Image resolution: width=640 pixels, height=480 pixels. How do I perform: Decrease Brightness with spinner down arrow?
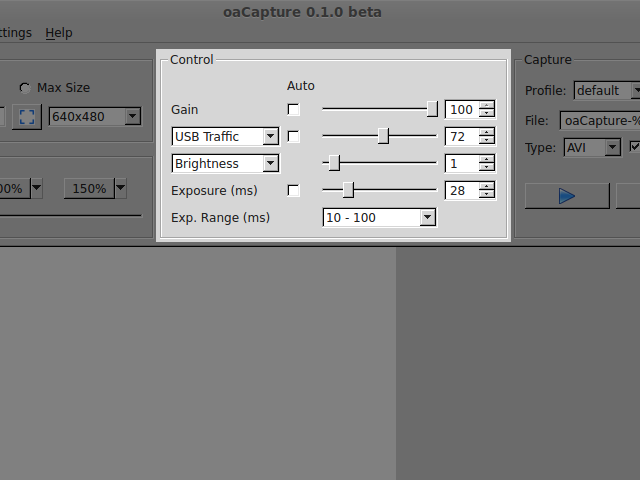click(487, 167)
